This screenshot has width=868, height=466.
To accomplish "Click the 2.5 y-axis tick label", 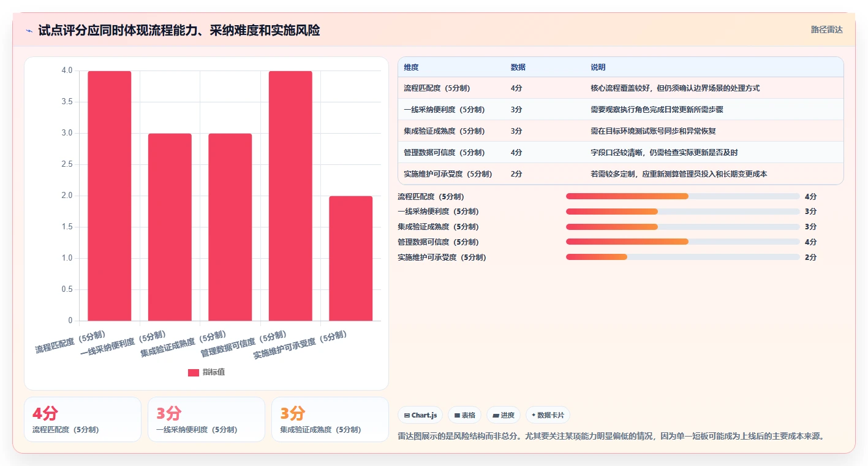I will pos(67,164).
